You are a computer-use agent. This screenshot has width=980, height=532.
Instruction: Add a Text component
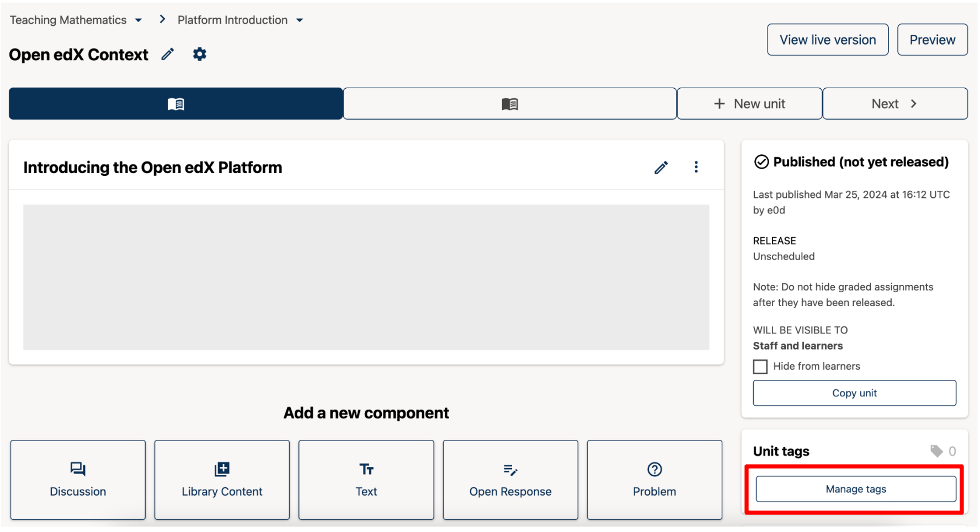(366, 480)
